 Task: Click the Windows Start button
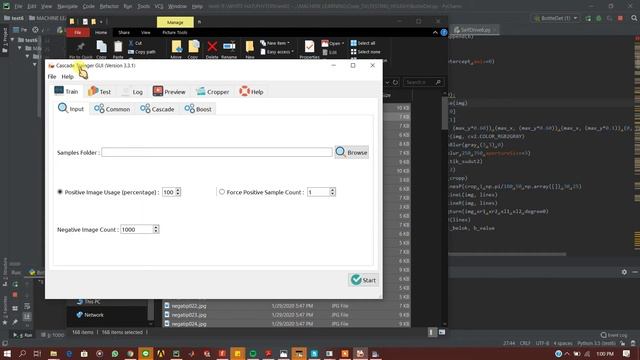click(x=7, y=353)
